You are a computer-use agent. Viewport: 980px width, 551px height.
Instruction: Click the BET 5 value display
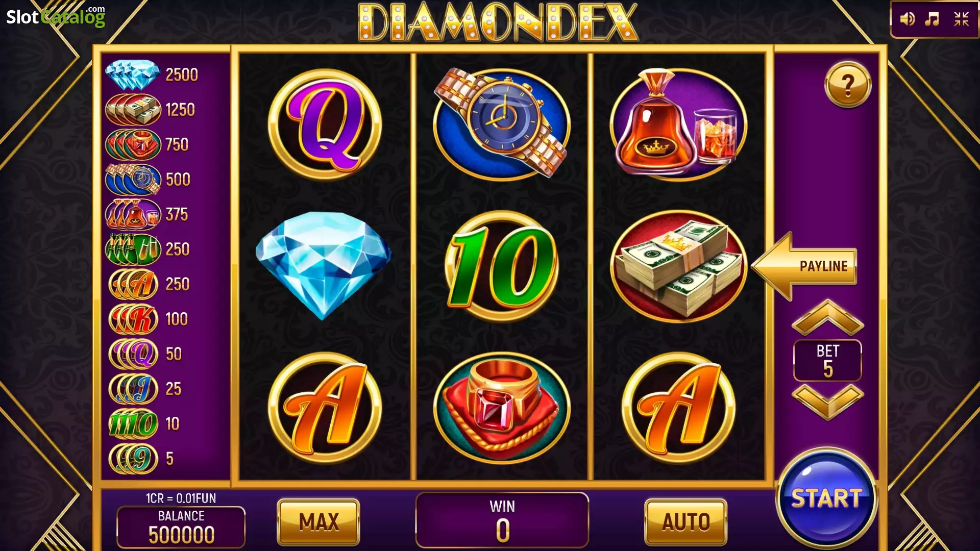pos(827,360)
